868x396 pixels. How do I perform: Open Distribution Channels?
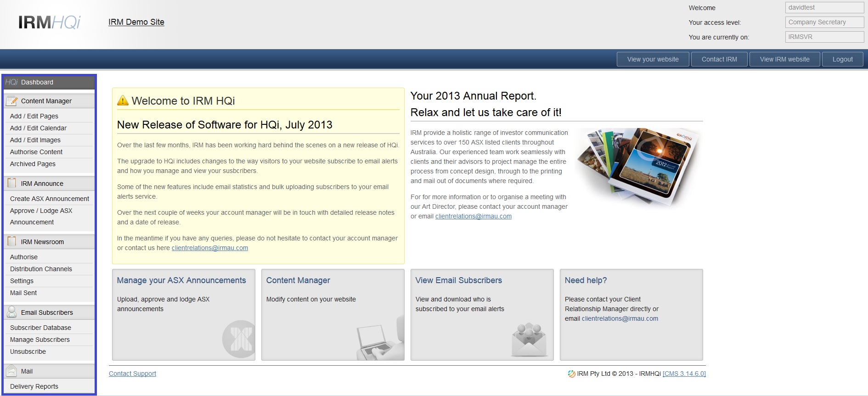[x=41, y=269]
